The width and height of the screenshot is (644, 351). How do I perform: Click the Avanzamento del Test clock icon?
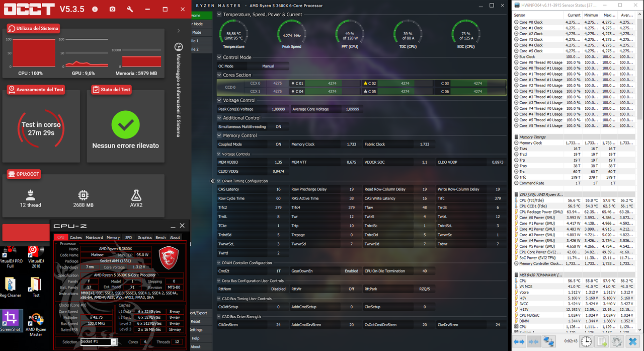click(x=12, y=90)
